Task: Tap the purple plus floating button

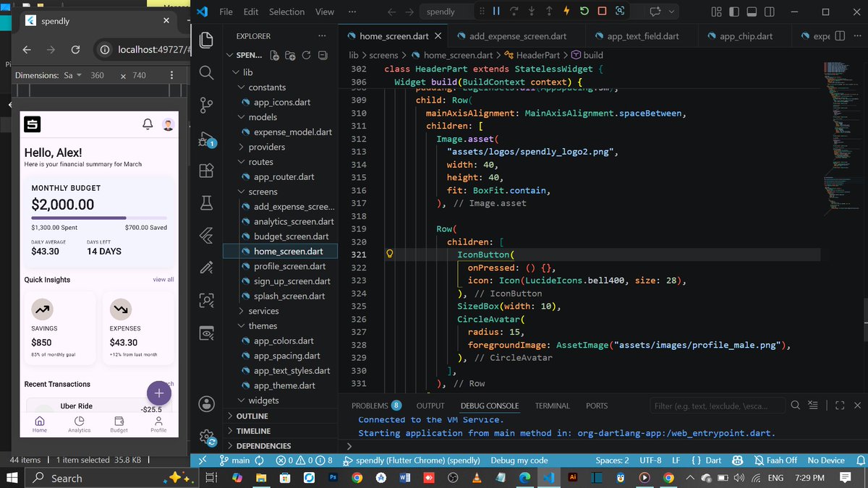Action: click(158, 393)
